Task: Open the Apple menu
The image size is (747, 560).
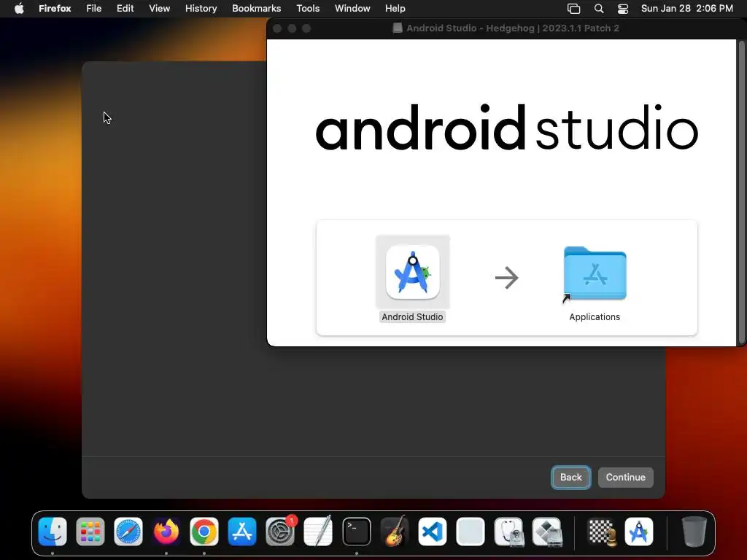Action: tap(19, 9)
